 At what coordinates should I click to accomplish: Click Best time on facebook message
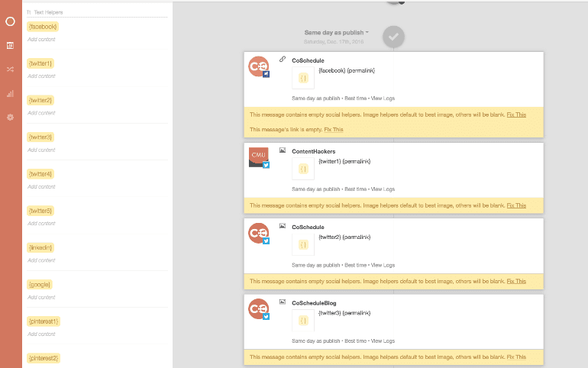tap(356, 98)
